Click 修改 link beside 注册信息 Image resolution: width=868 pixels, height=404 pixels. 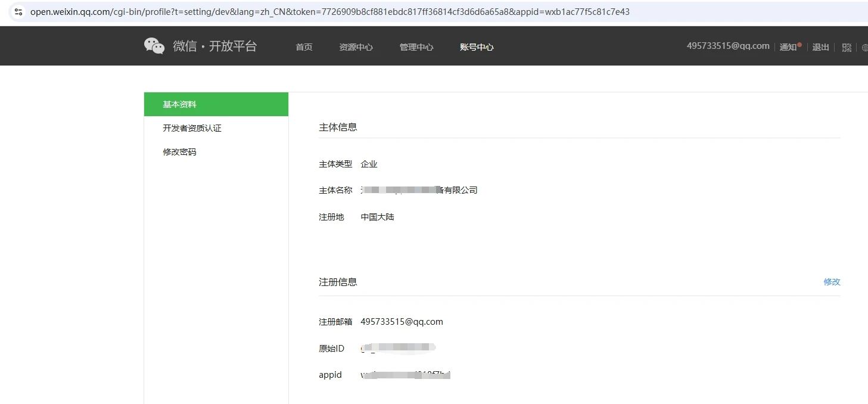(x=832, y=282)
